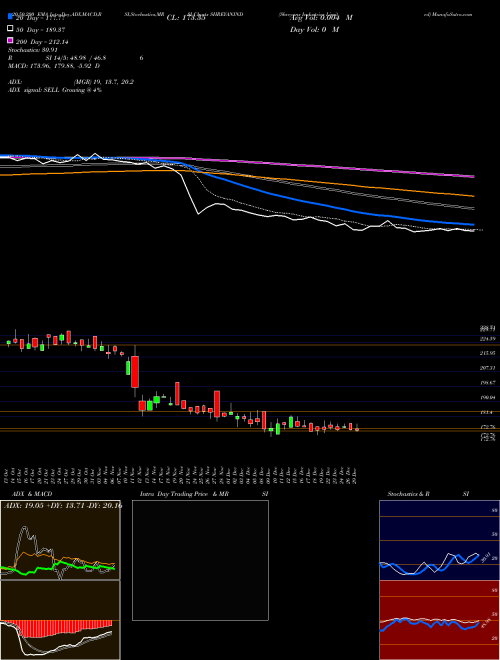
Task: Click the 199.67 price axis label
Action: click(488, 383)
